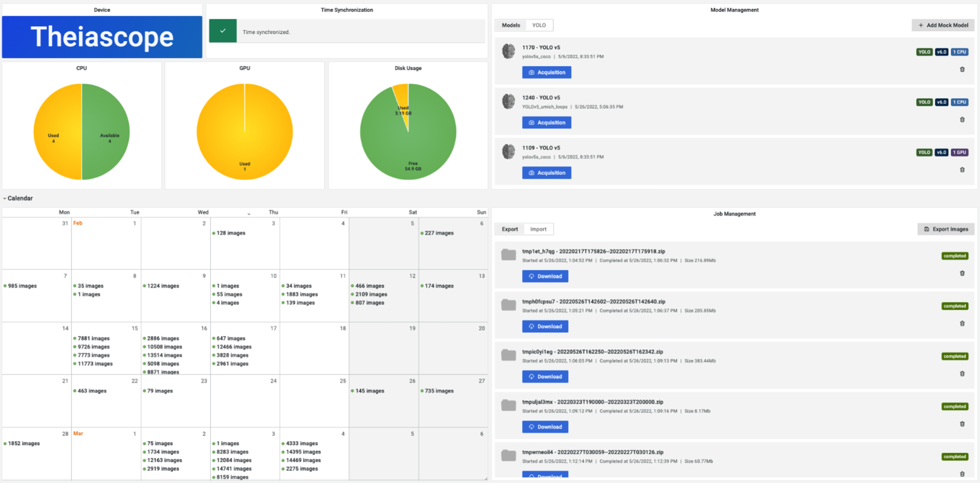Open the Export tab in Job Management
The width and height of the screenshot is (980, 483).
(510, 229)
